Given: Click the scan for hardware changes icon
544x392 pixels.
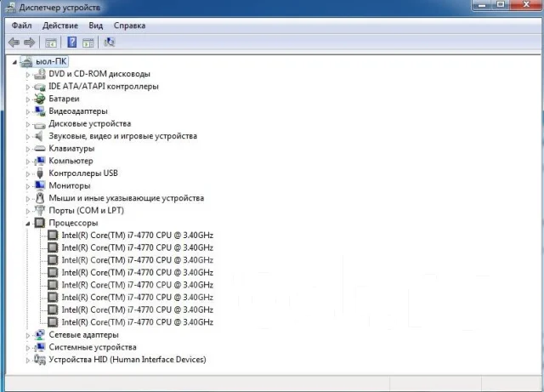Looking at the screenshot, I should (110, 43).
